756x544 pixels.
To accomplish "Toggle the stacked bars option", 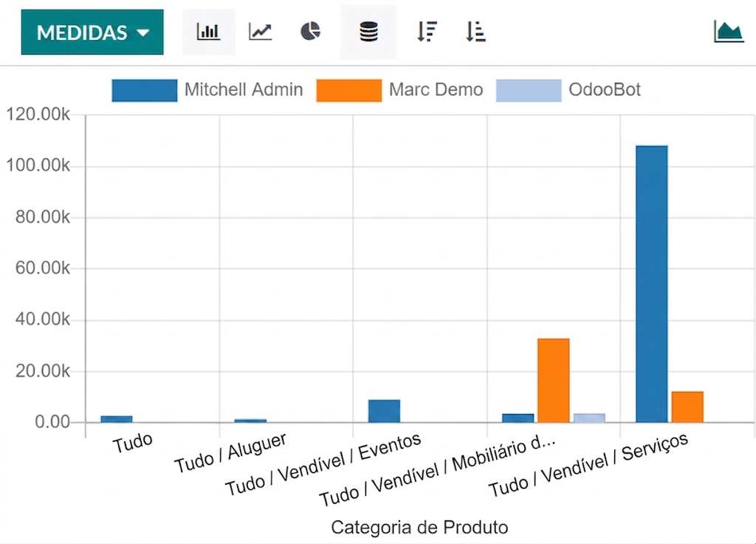I will pos(368,32).
